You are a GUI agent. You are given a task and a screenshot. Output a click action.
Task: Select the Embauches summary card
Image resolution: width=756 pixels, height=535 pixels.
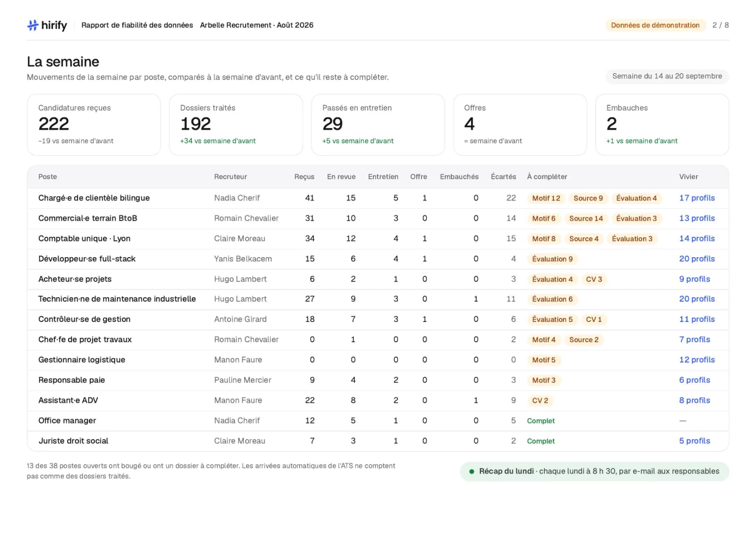(x=662, y=125)
